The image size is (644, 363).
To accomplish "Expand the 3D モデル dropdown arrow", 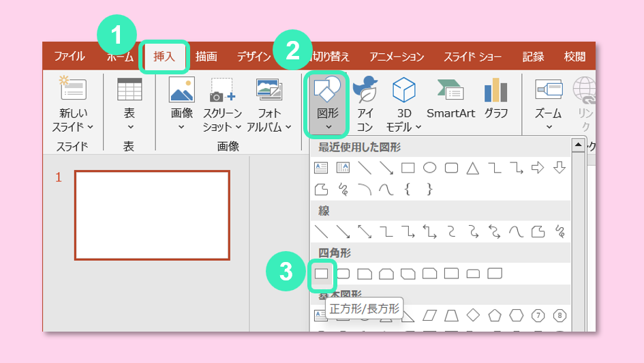I will 418,127.
